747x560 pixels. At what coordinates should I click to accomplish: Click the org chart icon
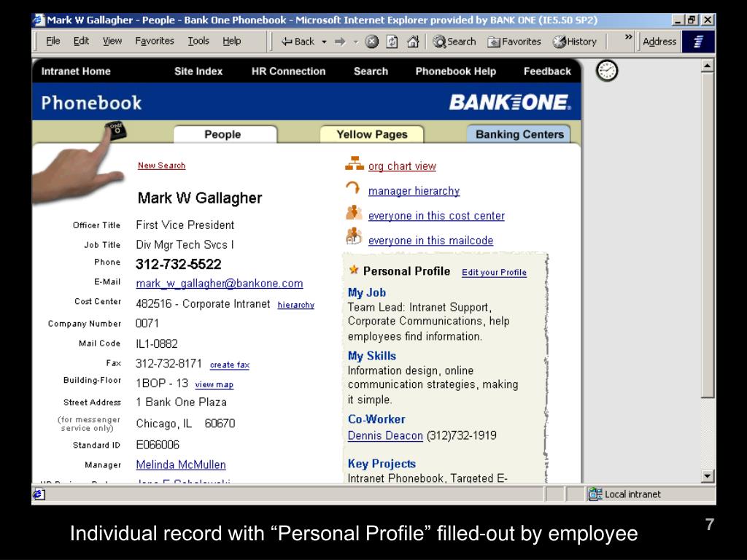coord(355,164)
